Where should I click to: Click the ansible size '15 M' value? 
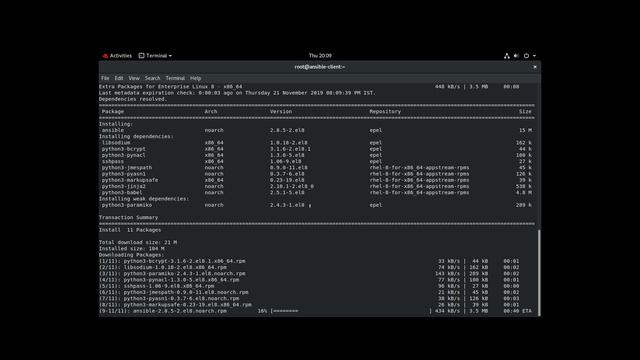525,130
